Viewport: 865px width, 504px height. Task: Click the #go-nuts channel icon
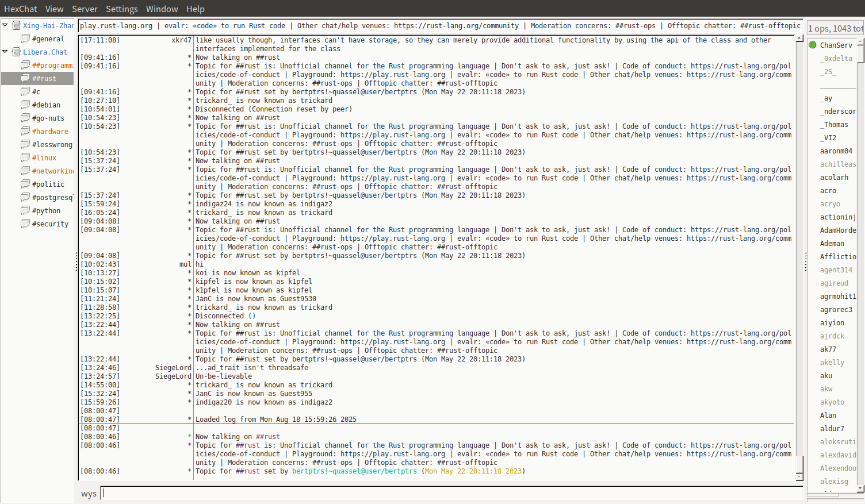click(25, 118)
